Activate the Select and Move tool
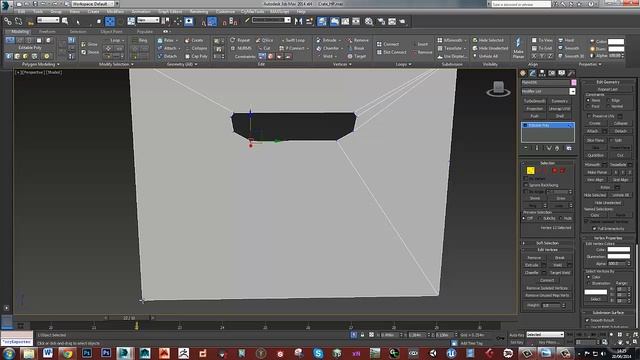The height and width of the screenshot is (360, 640). (110, 21)
